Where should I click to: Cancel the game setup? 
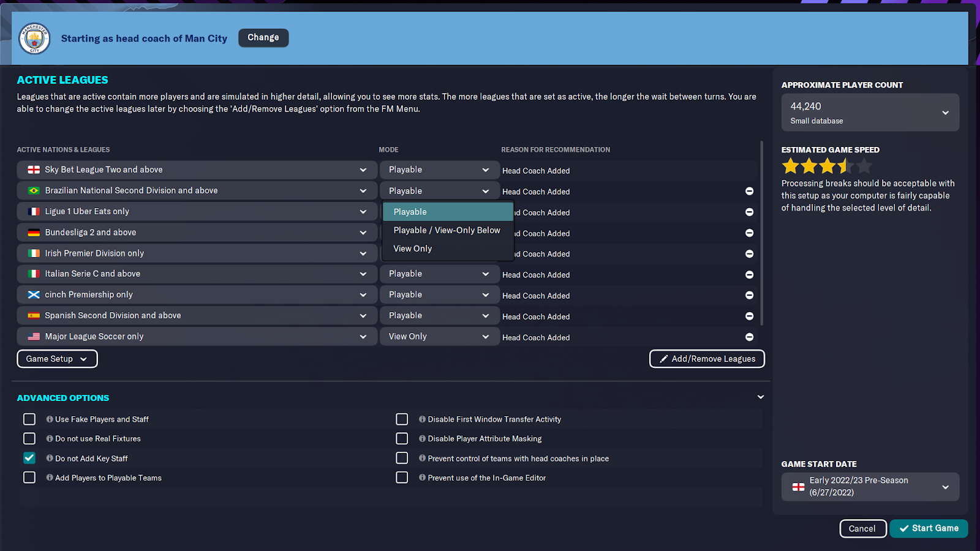tap(862, 528)
